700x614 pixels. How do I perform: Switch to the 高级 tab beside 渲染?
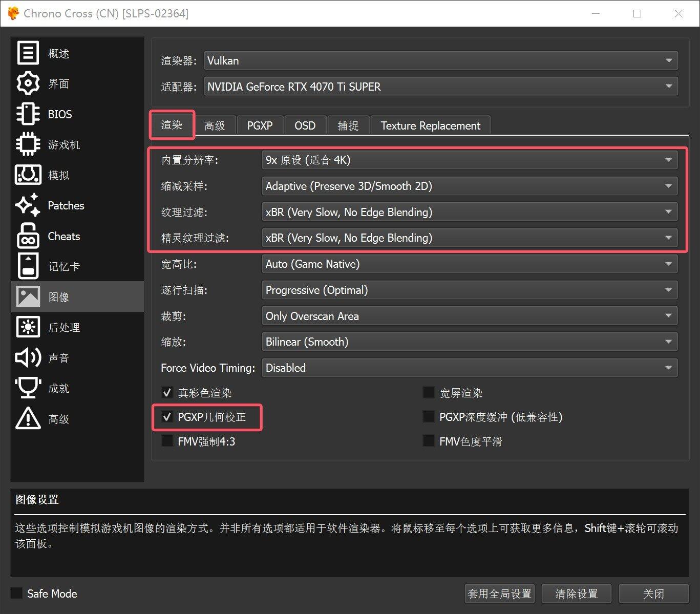click(215, 125)
